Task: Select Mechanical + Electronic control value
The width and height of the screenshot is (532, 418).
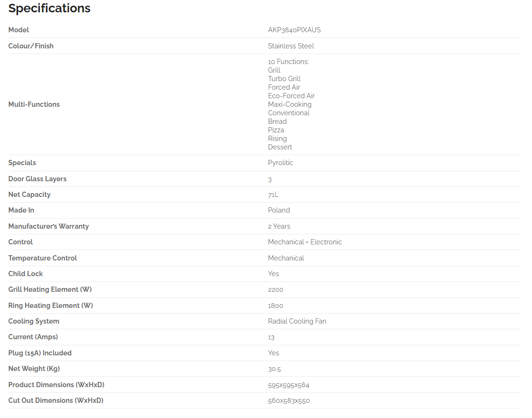Action: [x=305, y=242]
